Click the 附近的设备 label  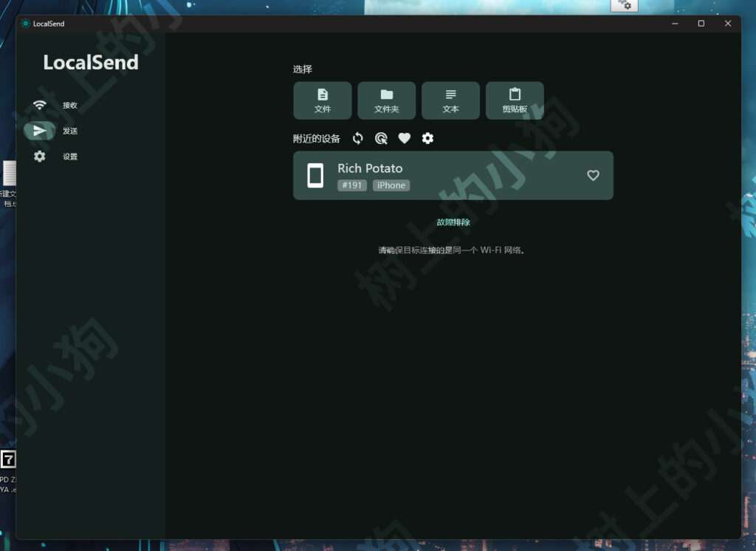point(316,139)
